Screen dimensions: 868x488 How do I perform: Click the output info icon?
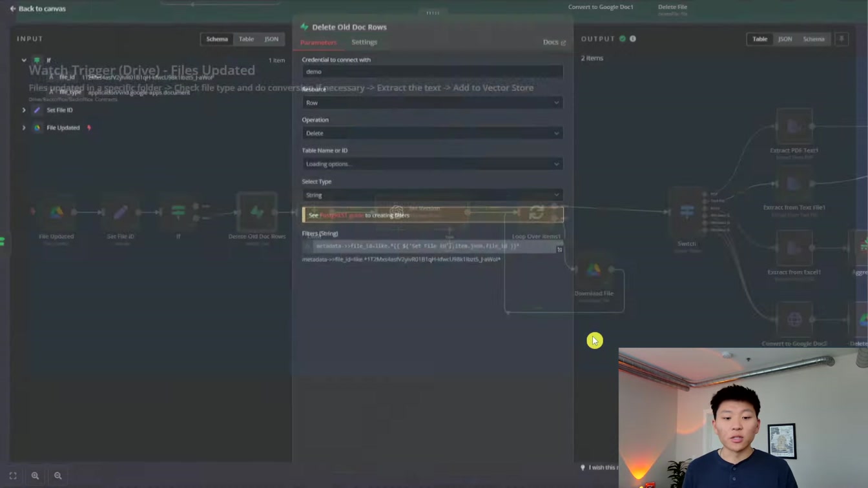[633, 39]
